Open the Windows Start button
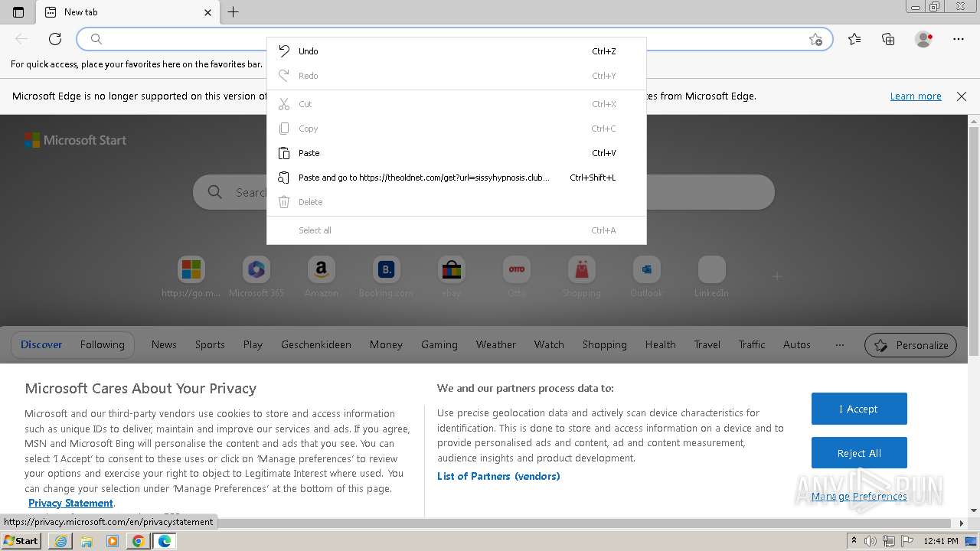 [x=21, y=541]
